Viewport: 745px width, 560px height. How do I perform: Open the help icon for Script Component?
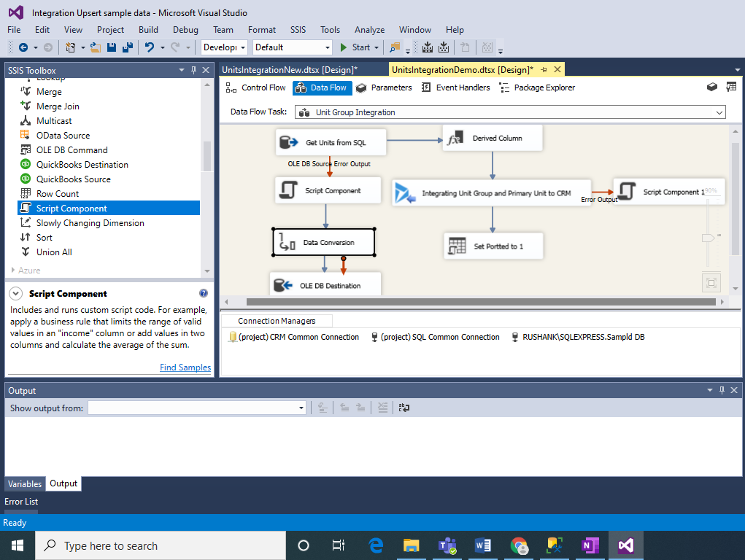click(204, 293)
